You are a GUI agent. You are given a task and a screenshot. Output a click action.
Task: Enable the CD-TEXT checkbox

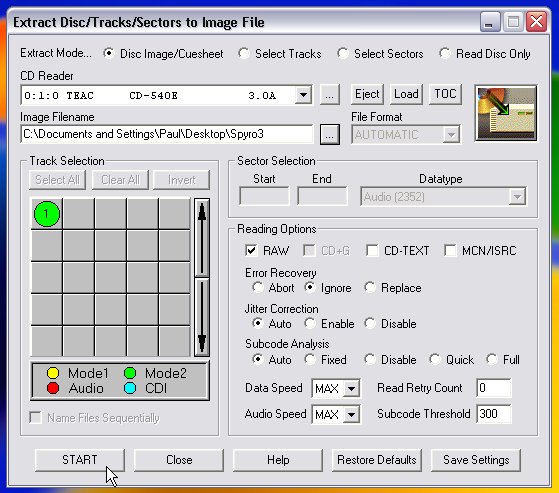tap(372, 251)
